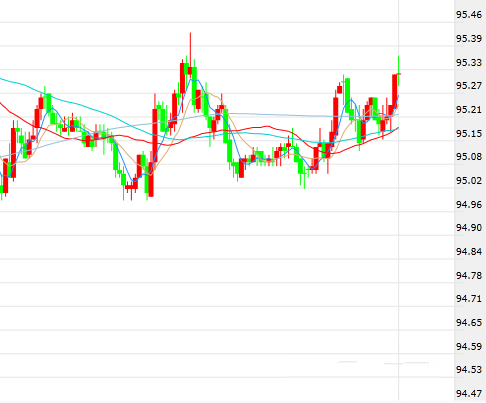Select the latest green candle at right edge
The height and width of the screenshot is (403, 486).
tap(399, 71)
